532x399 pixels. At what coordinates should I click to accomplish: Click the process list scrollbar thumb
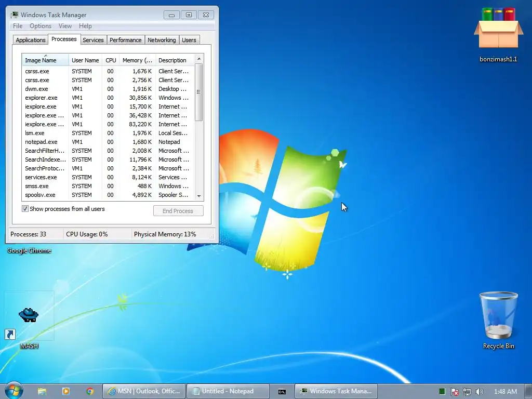199,92
